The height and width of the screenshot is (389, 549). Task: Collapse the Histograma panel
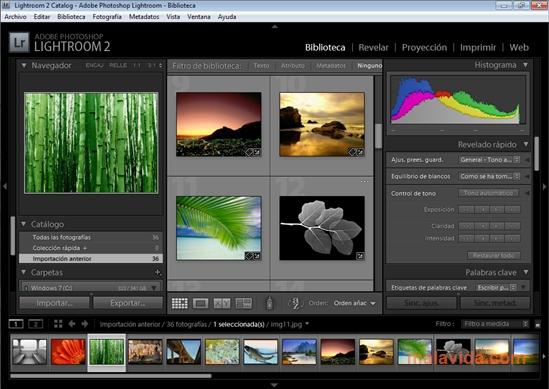pos(526,65)
